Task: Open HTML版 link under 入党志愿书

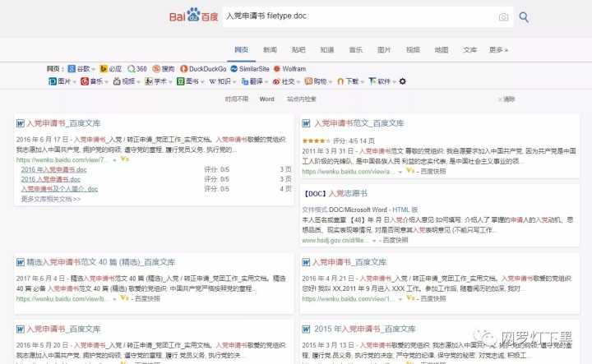Action: 405,210
